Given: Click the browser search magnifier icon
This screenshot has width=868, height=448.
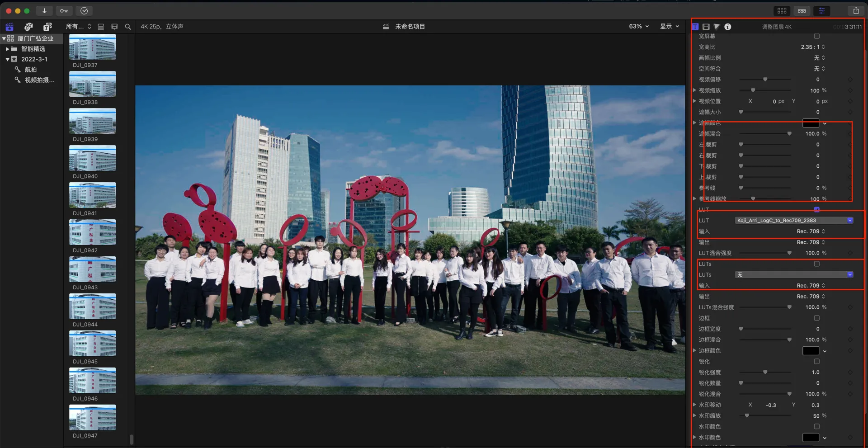Looking at the screenshot, I should click(x=128, y=27).
